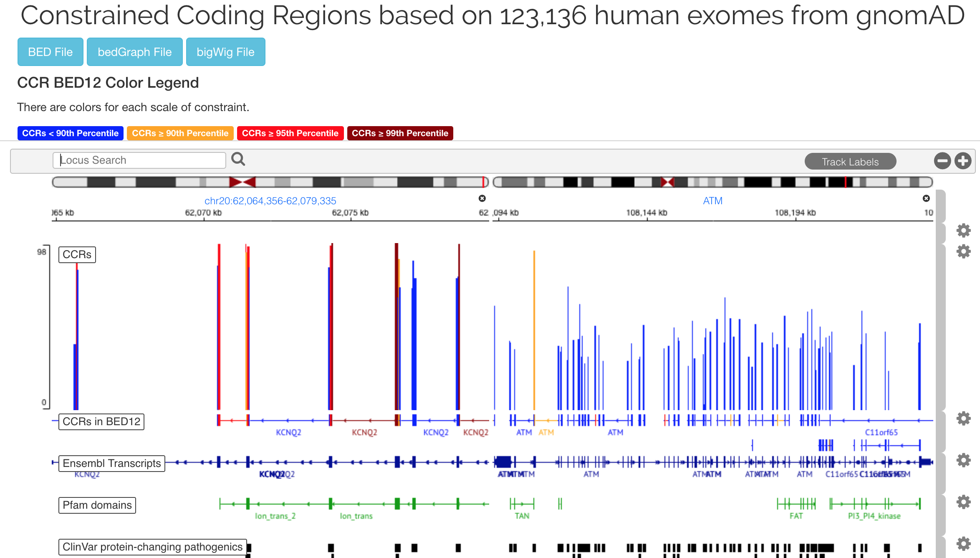
Task: Click the blue CCRs < 90th Percentile swatch
Action: point(70,133)
